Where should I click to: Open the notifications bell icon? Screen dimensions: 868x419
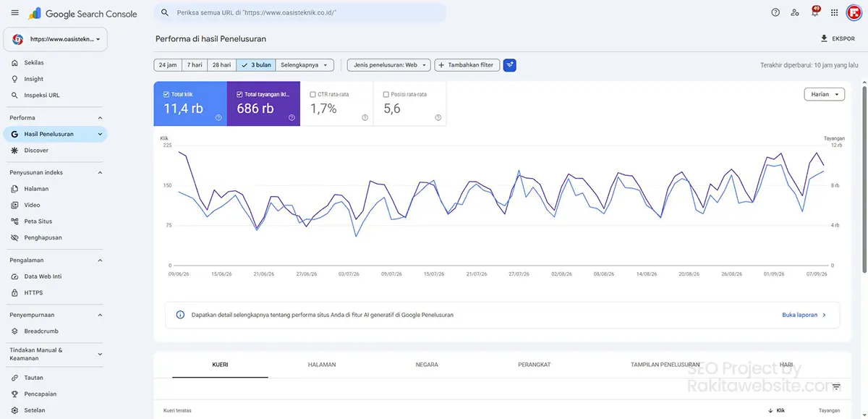[814, 12]
